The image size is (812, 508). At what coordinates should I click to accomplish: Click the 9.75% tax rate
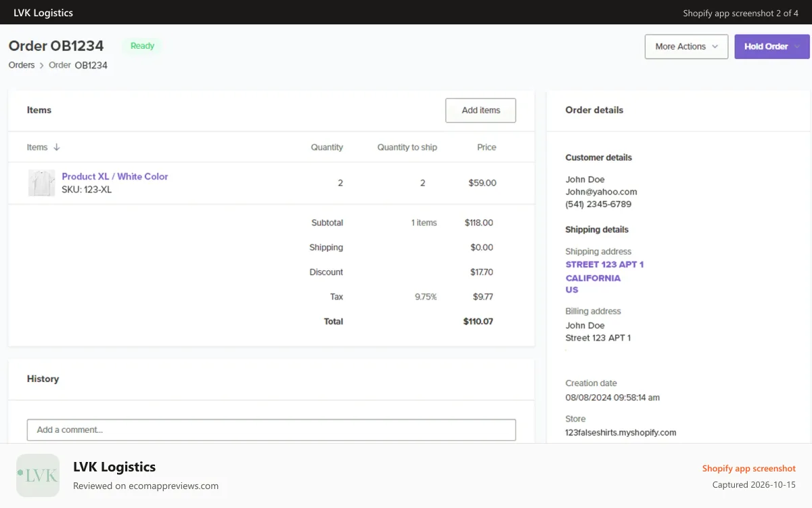tap(426, 297)
